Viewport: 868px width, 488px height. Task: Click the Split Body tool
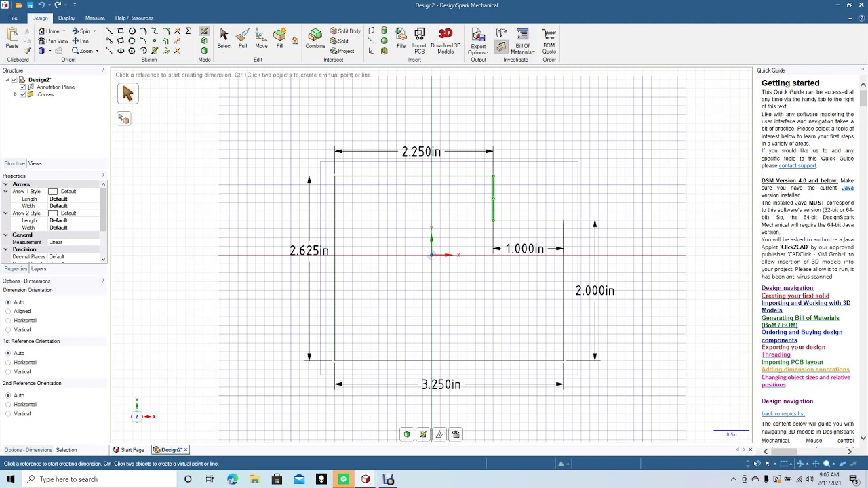(345, 31)
